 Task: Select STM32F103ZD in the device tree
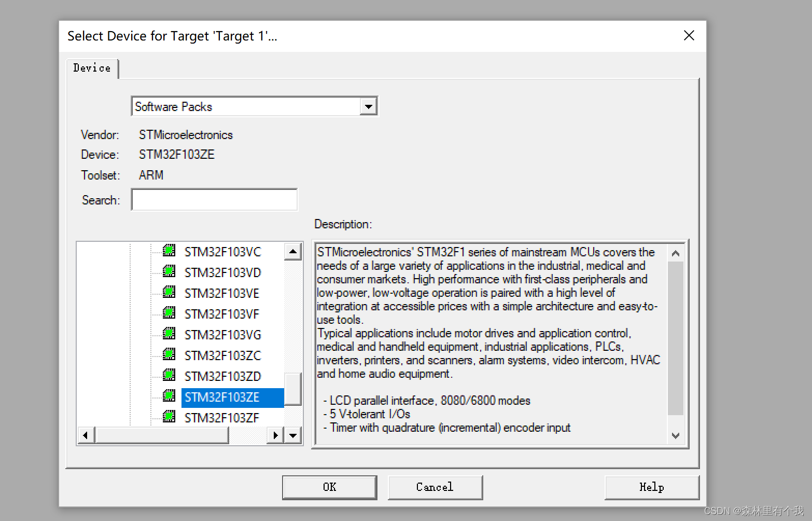(222, 376)
